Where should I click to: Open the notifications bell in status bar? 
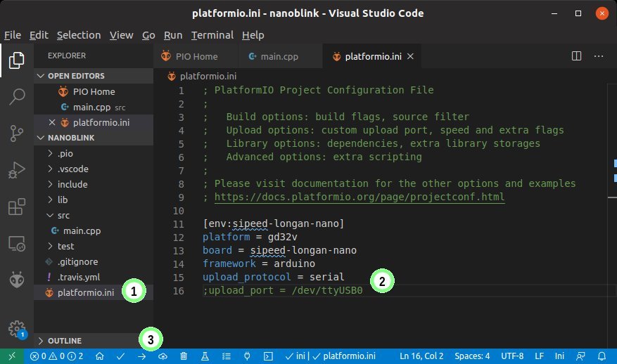coord(602,356)
